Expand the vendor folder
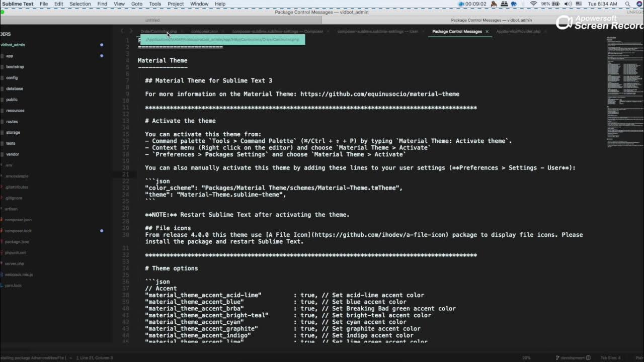Viewport: 644px width, 362px height. click(x=12, y=154)
